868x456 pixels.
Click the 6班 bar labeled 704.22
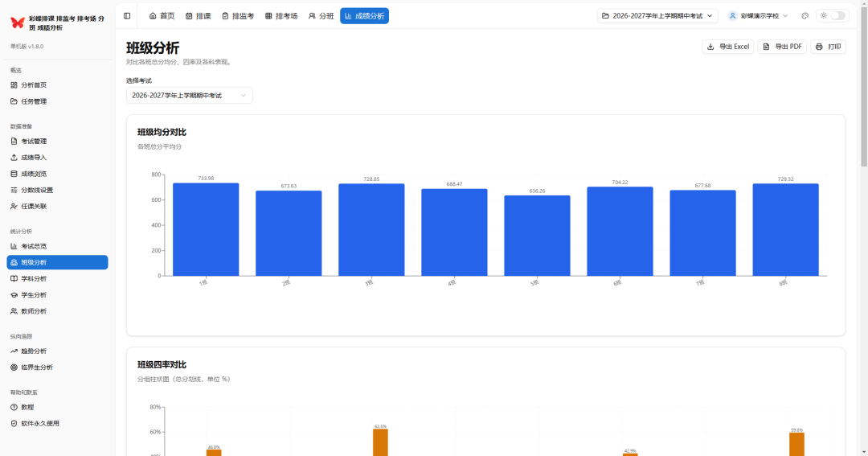[620, 232]
